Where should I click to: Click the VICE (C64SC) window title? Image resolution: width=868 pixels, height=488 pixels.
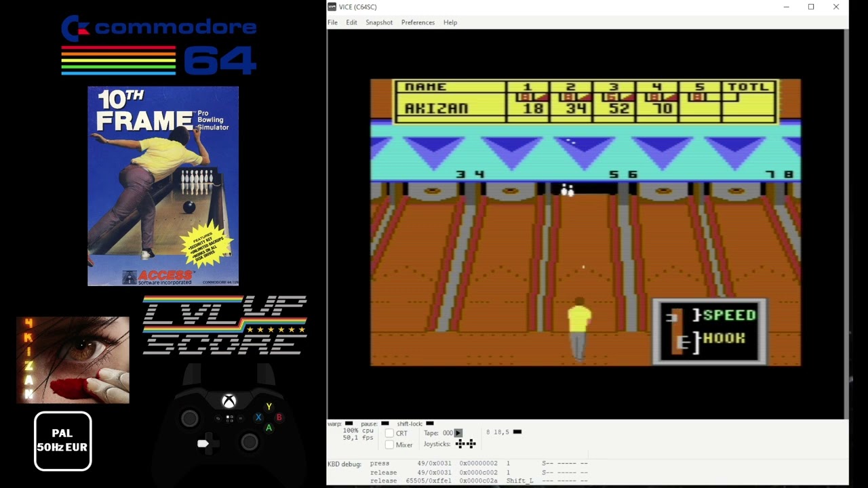(x=358, y=7)
